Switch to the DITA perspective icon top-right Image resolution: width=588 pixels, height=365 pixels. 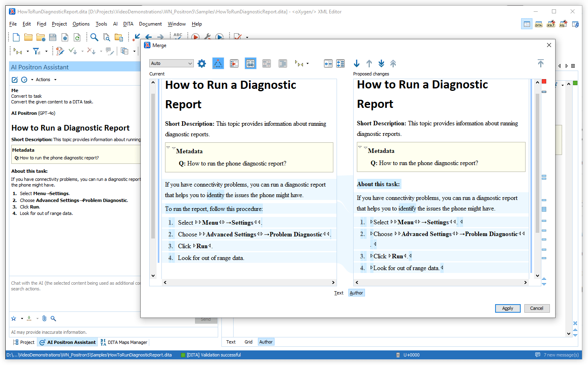(x=539, y=24)
